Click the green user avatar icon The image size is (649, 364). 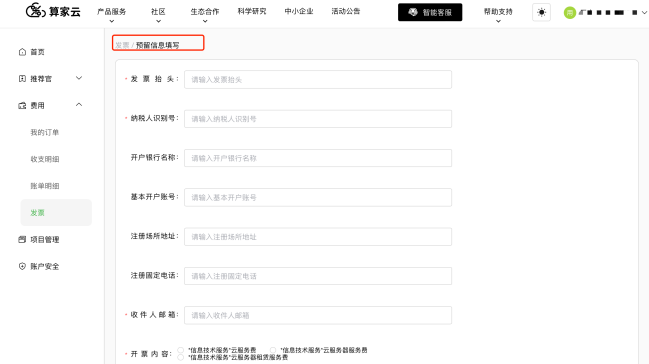pyautogui.click(x=570, y=13)
